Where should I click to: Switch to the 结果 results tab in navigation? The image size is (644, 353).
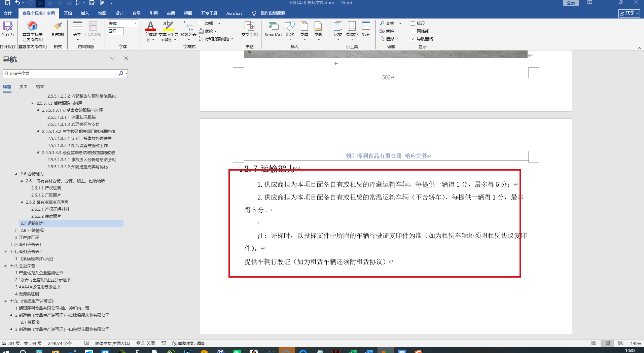[40, 86]
